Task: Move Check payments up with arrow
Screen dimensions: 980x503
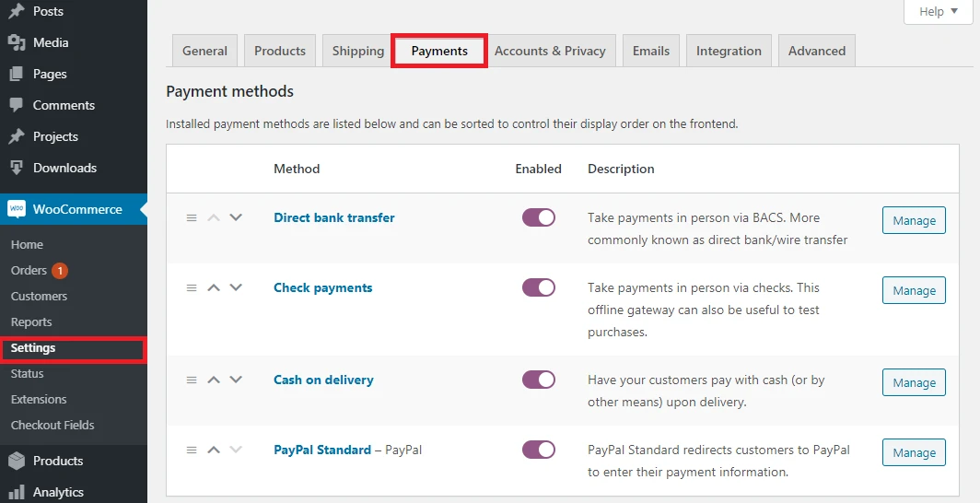Action: 214,287
